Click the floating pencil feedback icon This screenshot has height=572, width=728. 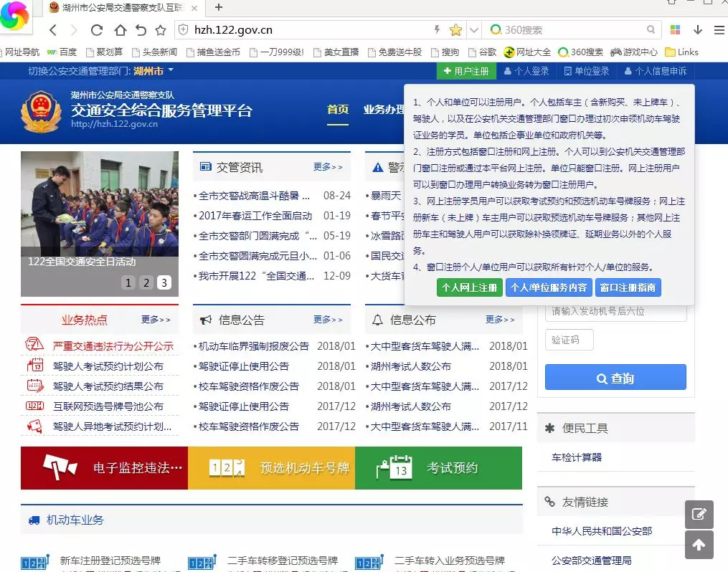699,514
